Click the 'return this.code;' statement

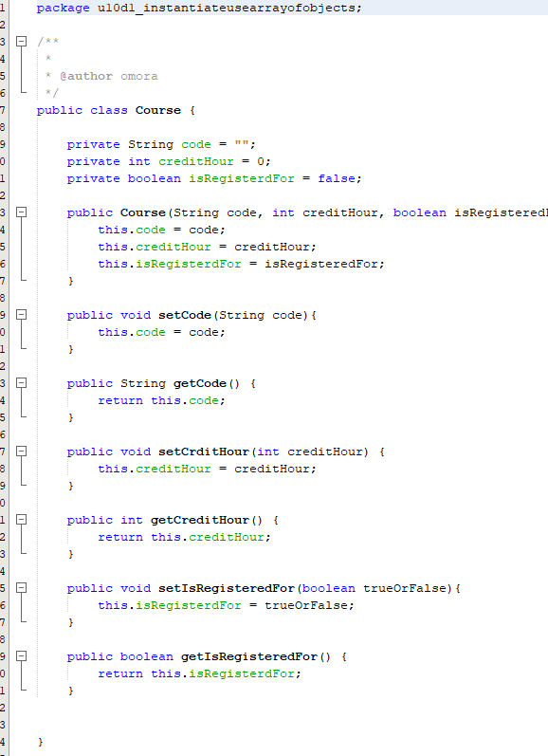pos(161,400)
